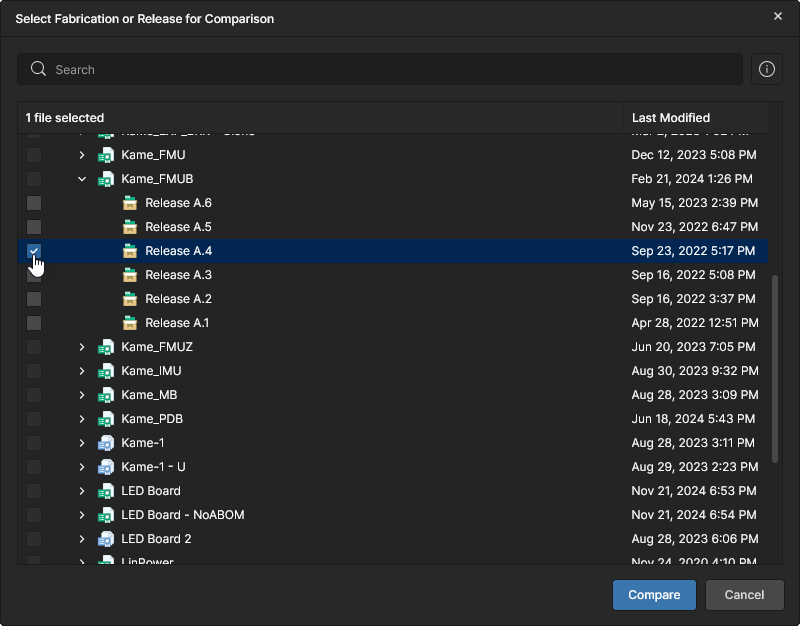Click the Kame_FMUZ board icon
The width and height of the screenshot is (800, 626).
tap(106, 347)
